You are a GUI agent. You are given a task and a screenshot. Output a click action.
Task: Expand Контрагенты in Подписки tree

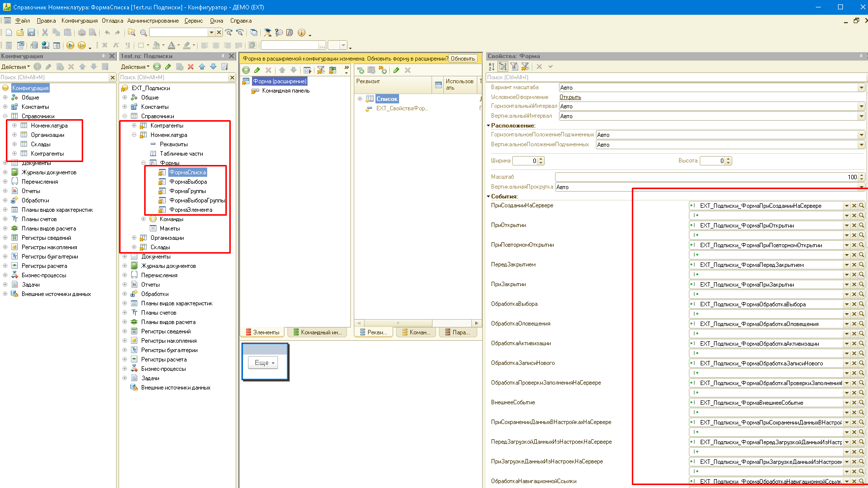pyautogui.click(x=134, y=126)
